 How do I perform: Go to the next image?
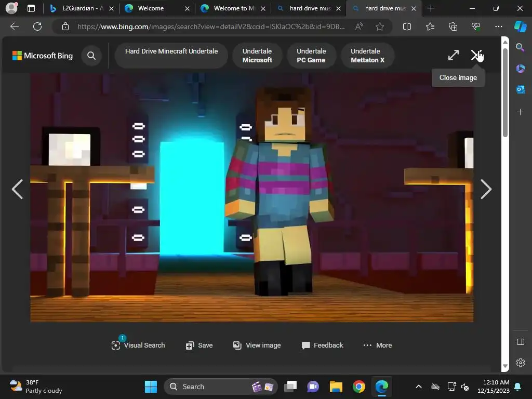(486, 189)
